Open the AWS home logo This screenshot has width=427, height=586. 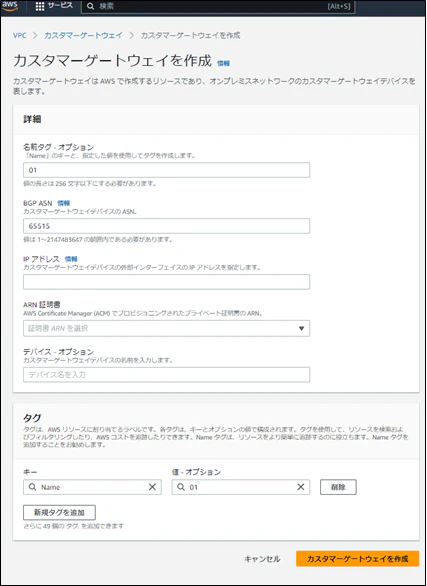coord(10,6)
